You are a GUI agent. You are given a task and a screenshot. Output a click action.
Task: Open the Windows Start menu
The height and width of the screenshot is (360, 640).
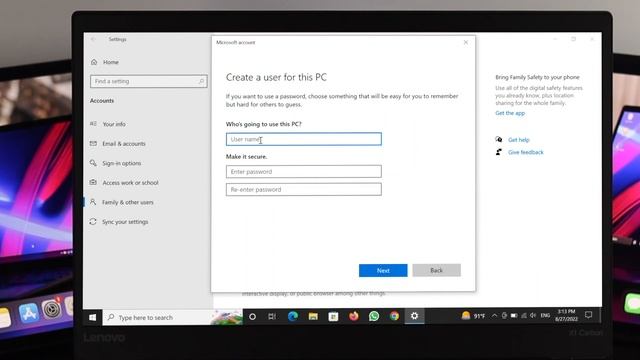93,317
